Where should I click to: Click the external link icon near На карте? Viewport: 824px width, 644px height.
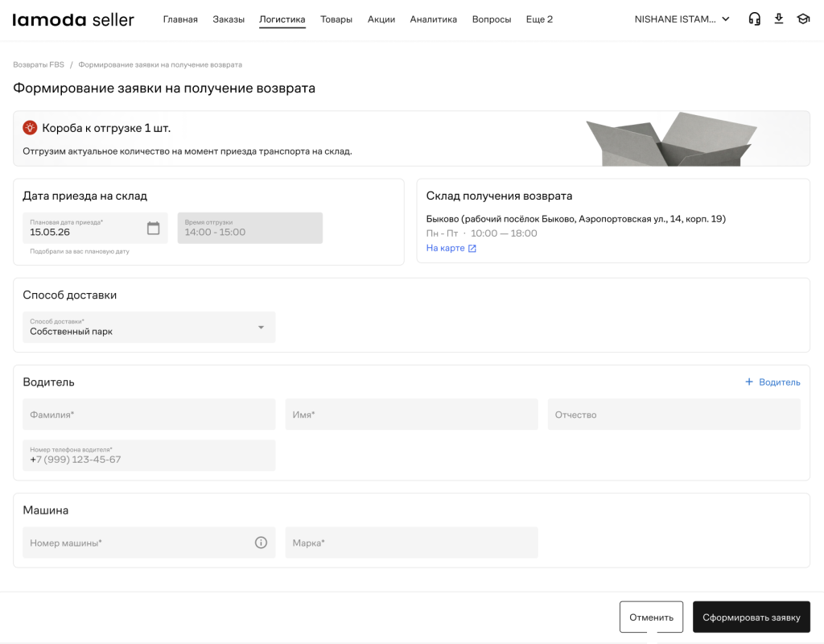pyautogui.click(x=472, y=248)
